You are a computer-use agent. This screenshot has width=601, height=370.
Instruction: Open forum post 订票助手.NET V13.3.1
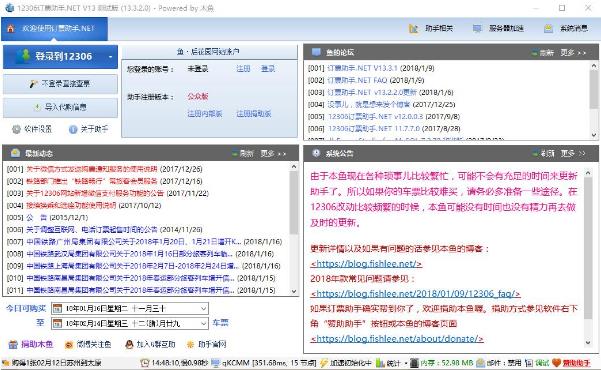click(362, 68)
